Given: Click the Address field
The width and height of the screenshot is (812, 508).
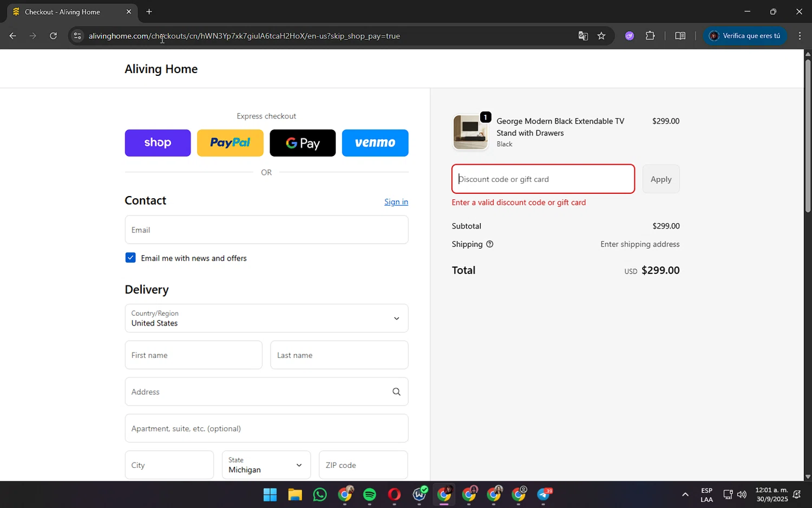Looking at the screenshot, I should tap(266, 392).
